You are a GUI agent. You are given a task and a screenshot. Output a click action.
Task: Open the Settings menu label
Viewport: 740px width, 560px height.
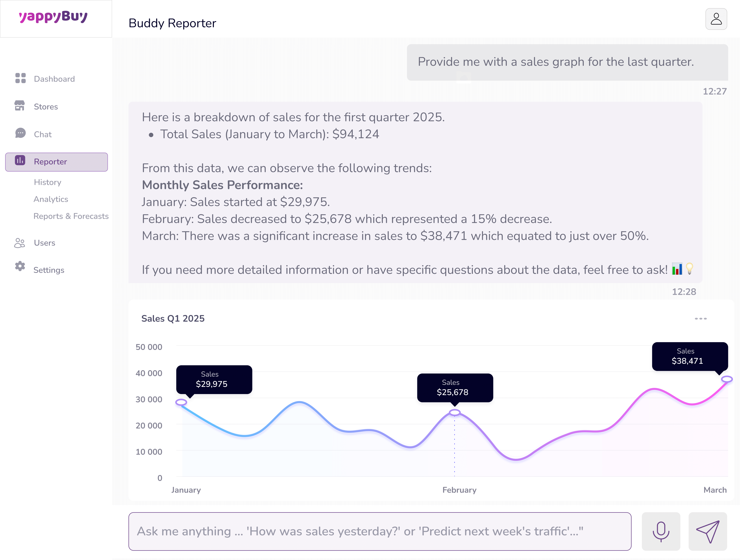49,270
